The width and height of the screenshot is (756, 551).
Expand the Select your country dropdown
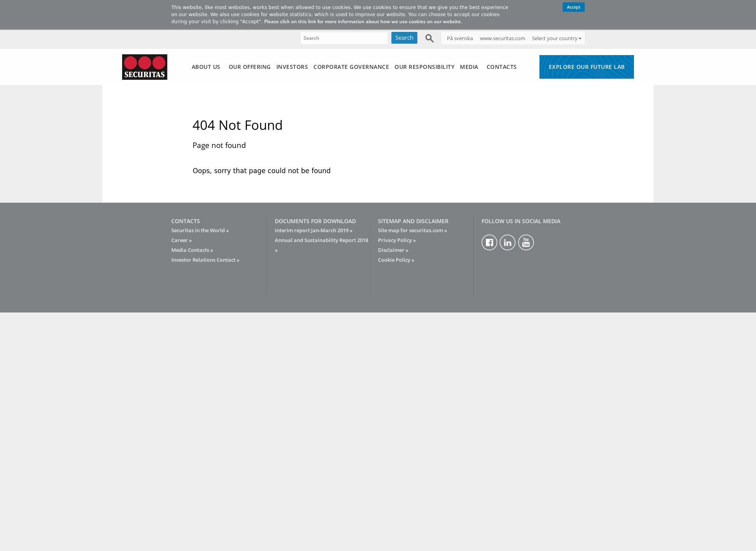point(556,38)
